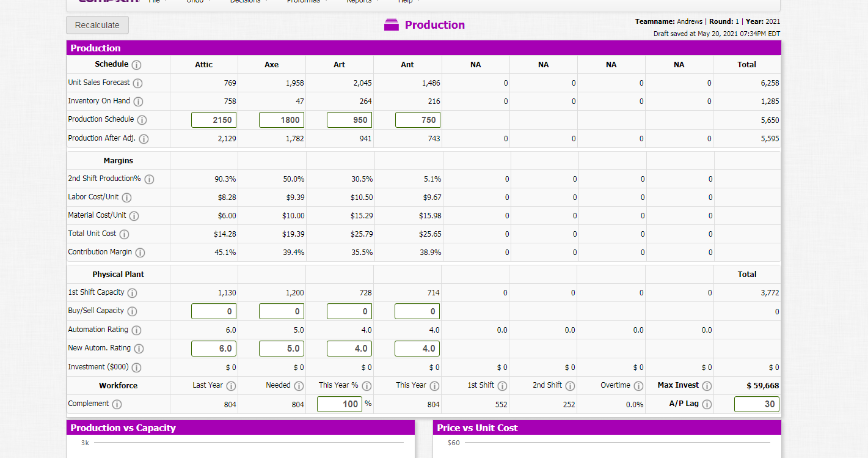Viewport: 868px width, 458px height.
Task: Click the Recalculate button
Action: click(97, 25)
